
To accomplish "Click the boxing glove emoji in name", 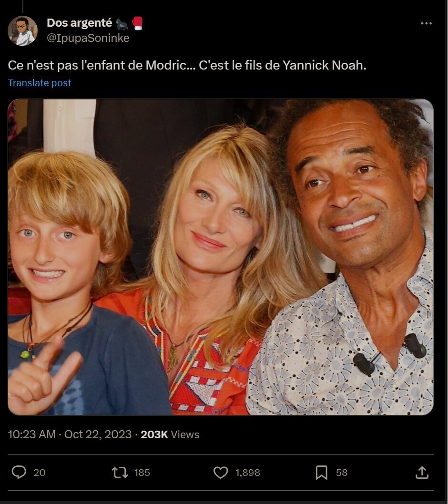I will coord(137,23).
